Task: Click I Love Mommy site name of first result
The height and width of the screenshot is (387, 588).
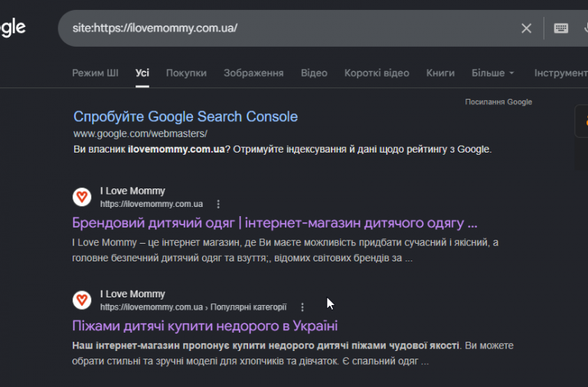Action: tap(132, 191)
